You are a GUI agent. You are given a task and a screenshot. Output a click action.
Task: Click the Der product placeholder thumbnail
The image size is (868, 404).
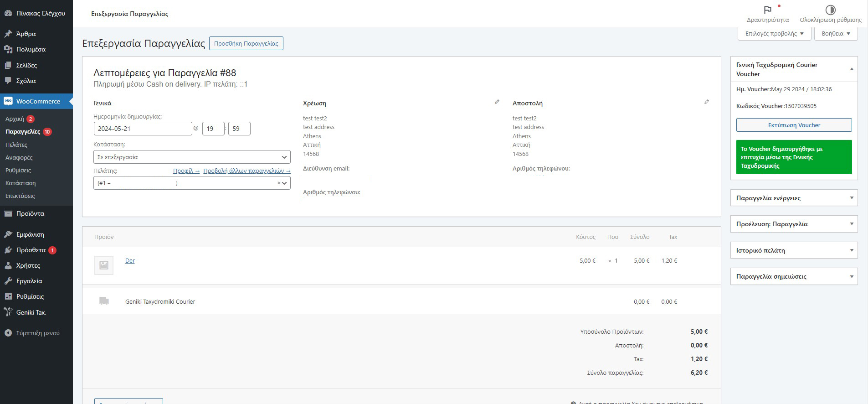tap(104, 265)
